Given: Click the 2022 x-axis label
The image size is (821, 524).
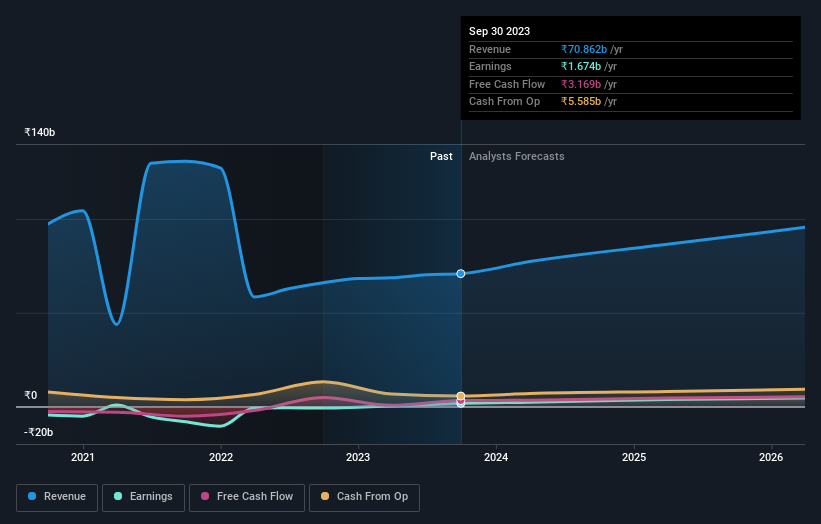Looking at the screenshot, I should 221,457.
